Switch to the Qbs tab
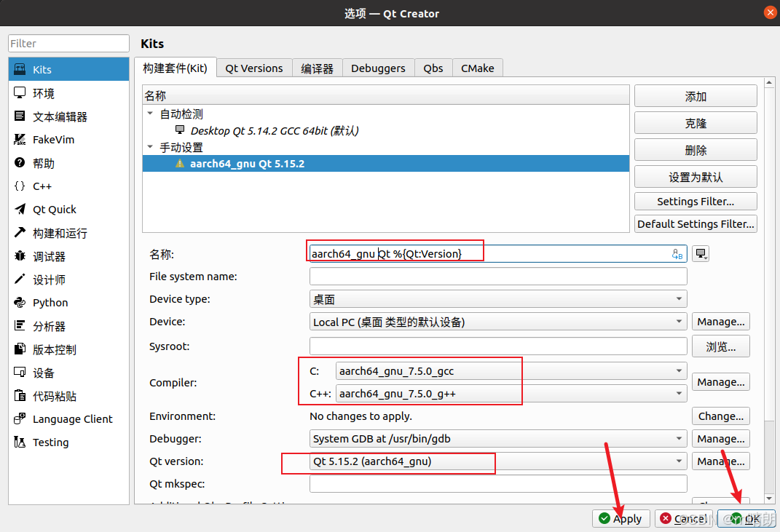780x532 pixels. click(433, 68)
